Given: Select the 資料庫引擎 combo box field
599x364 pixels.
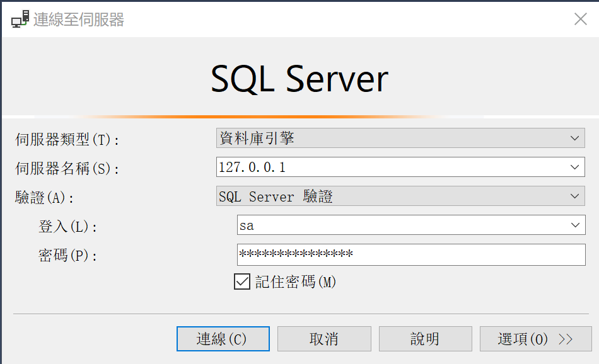Looking at the screenshot, I should [x=378, y=138].
